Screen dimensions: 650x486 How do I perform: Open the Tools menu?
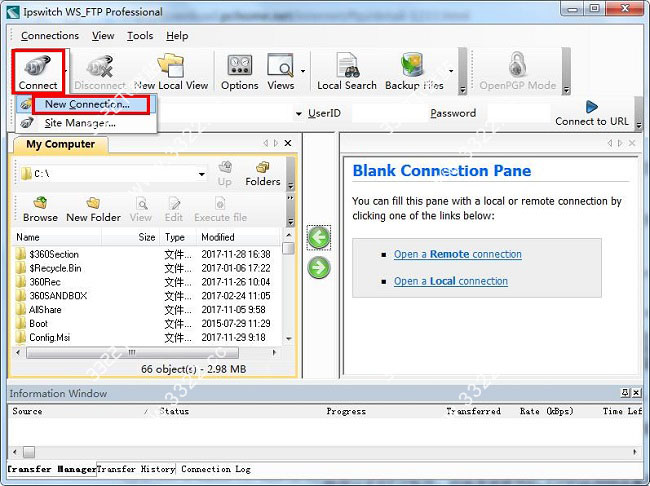140,36
